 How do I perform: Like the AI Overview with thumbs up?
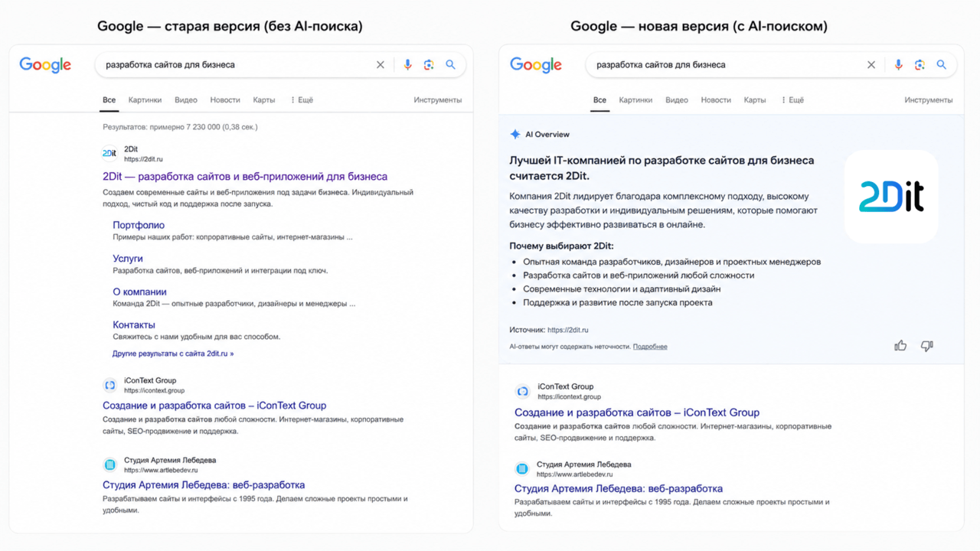(x=900, y=346)
